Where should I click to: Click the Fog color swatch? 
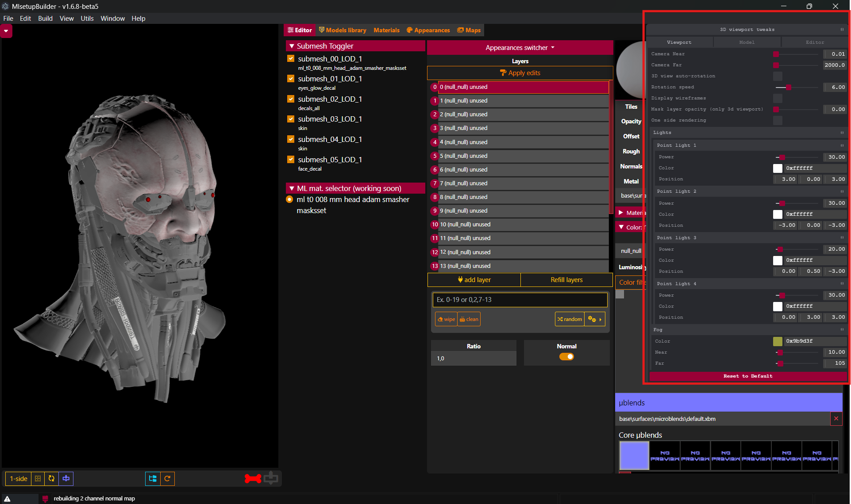click(x=778, y=341)
